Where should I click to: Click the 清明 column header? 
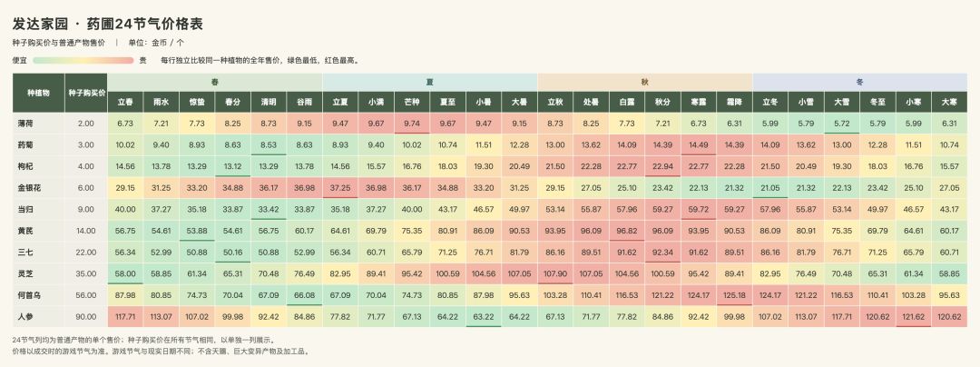point(269,102)
